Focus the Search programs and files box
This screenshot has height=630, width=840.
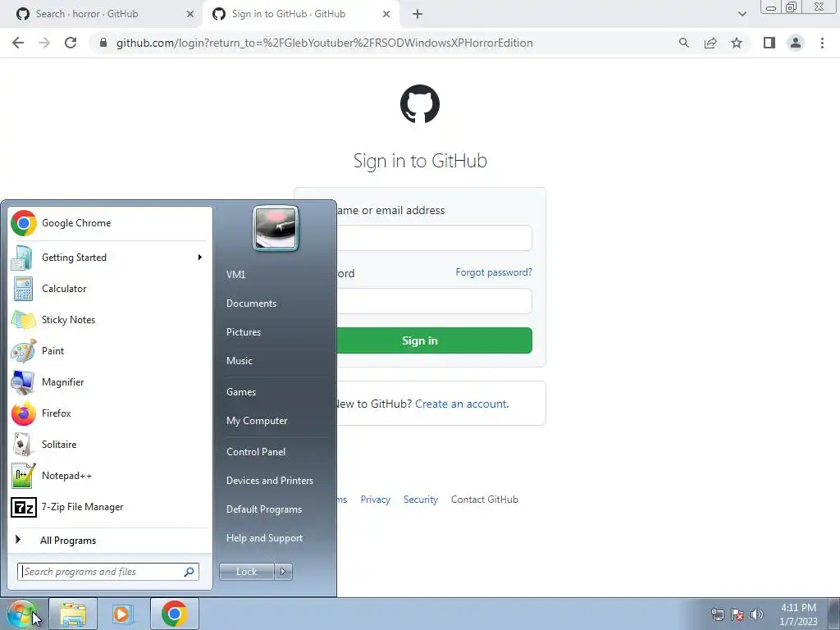(108, 572)
